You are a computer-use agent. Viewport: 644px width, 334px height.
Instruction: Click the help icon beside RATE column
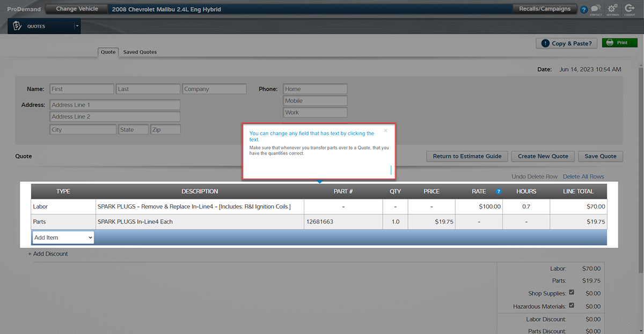coord(499,191)
